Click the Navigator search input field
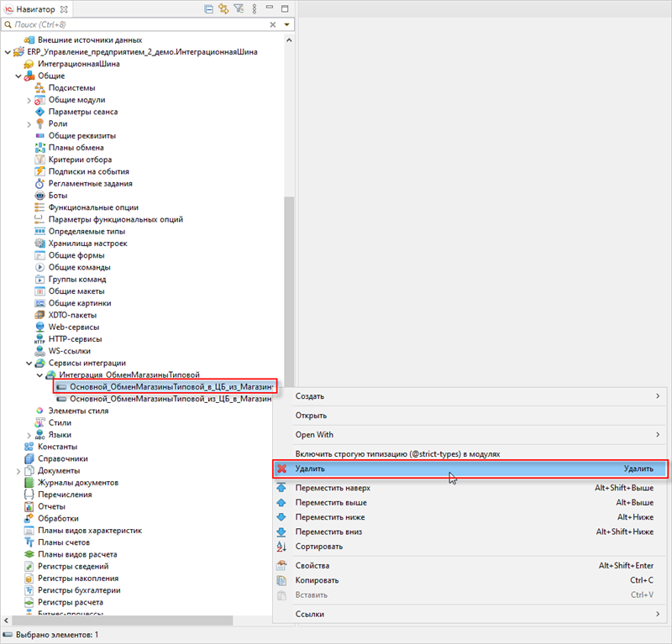 coord(134,25)
